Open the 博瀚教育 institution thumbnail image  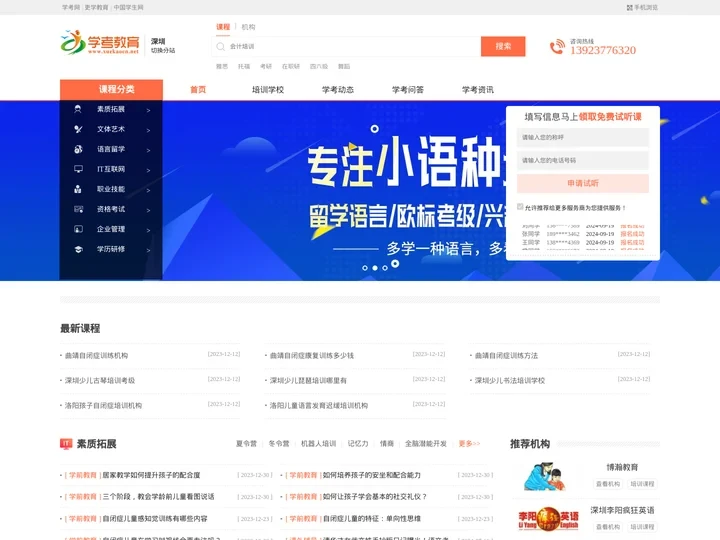tap(545, 476)
